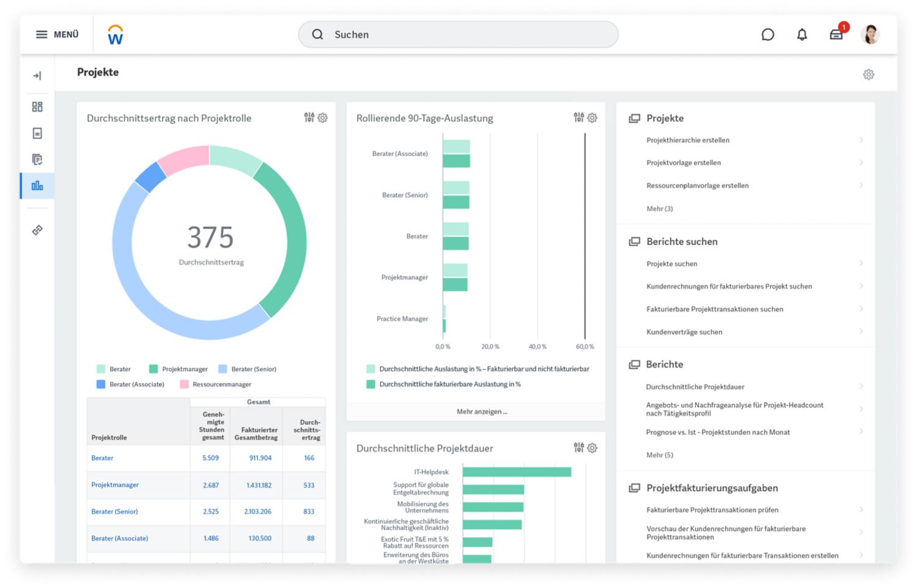Open gear icon for Durchschnittliche Projektdauer

[x=592, y=448]
